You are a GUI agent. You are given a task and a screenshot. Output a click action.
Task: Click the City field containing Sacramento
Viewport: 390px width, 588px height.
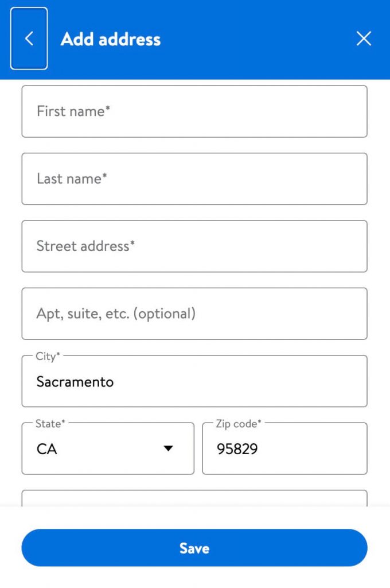click(x=194, y=381)
